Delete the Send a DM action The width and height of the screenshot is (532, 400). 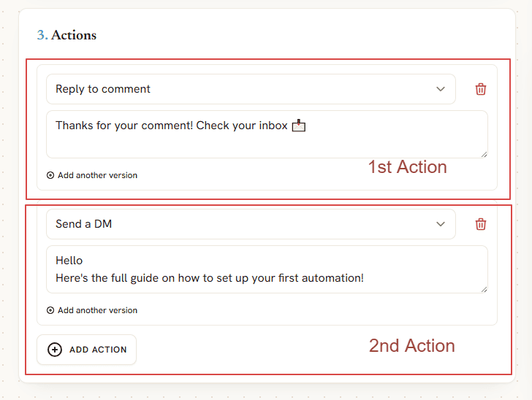click(x=480, y=224)
